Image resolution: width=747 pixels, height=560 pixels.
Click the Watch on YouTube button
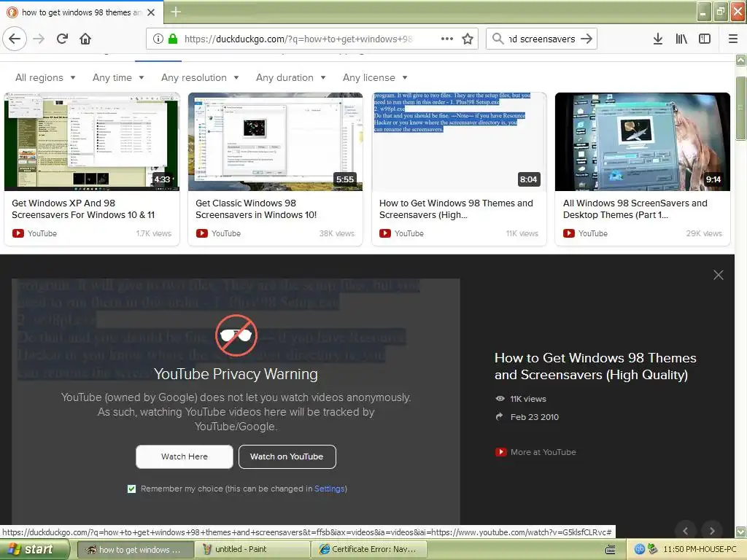point(287,456)
